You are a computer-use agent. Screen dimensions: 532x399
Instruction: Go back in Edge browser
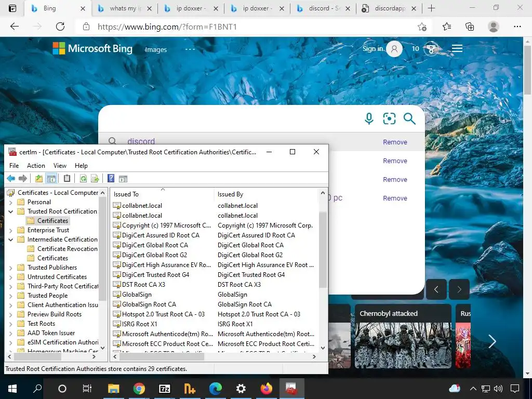tap(14, 26)
